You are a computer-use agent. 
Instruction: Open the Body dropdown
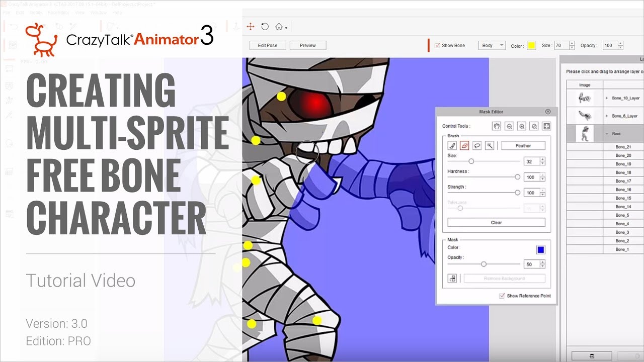pos(492,45)
